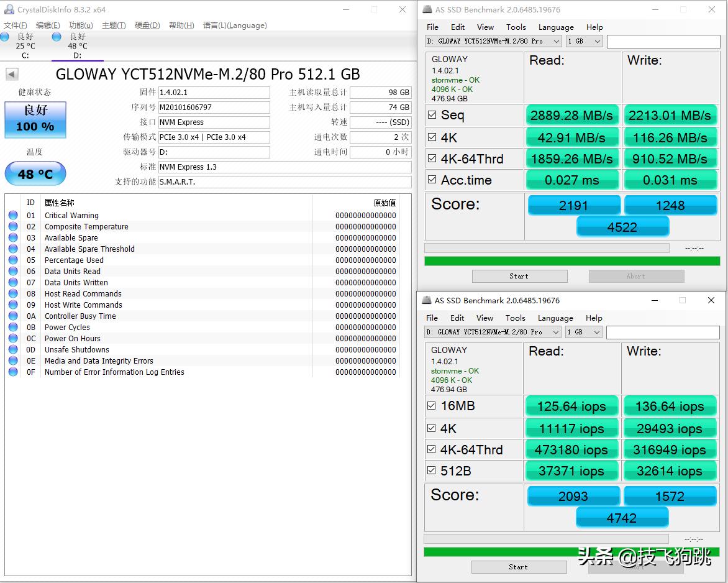728x583 pixels.
Task: Click empty text field in top AS SSD window
Action: tap(663, 42)
